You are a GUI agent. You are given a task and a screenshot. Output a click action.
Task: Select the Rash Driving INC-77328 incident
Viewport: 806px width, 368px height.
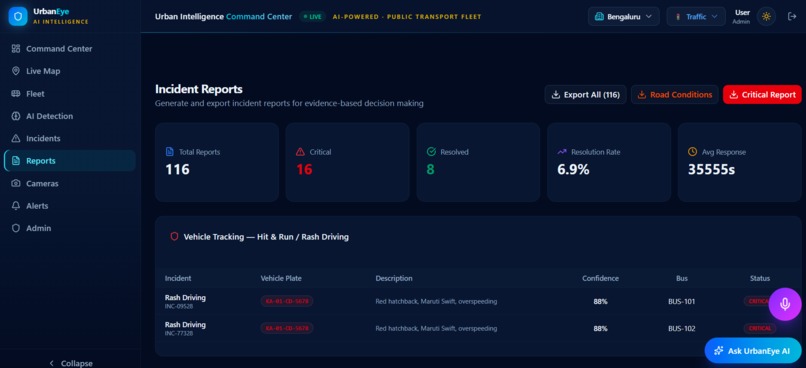[x=185, y=328]
